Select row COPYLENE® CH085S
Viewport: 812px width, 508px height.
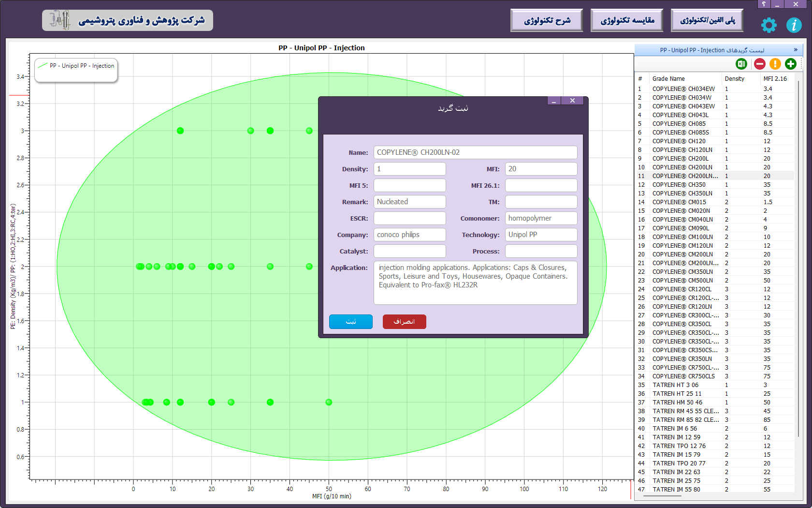point(714,133)
